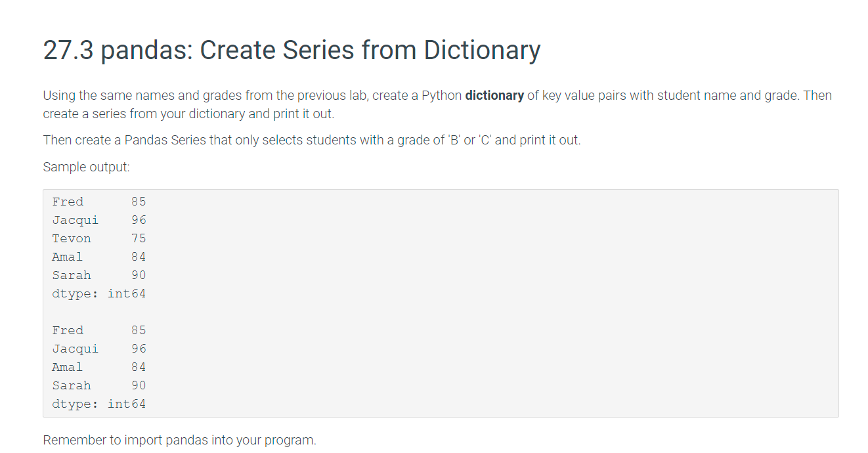Click 'Fred' in the second output block
This screenshot has height=453, width=868.
coord(68,330)
